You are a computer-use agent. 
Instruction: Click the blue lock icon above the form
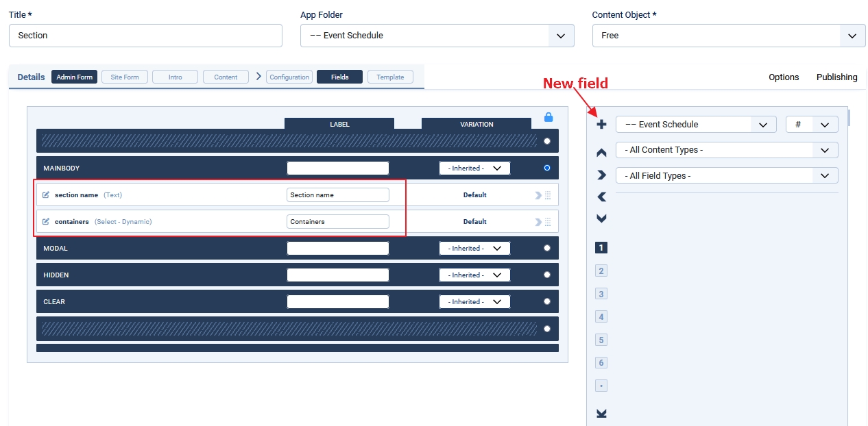548,117
